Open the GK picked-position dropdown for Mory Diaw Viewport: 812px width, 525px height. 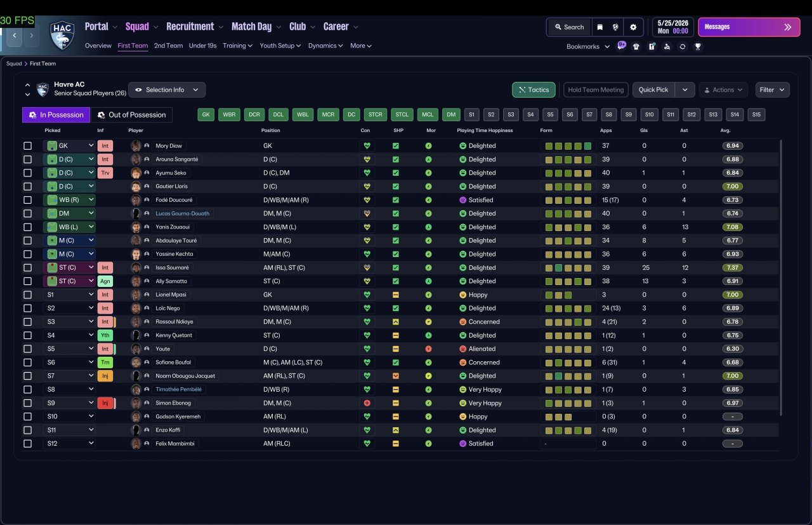tap(69, 146)
